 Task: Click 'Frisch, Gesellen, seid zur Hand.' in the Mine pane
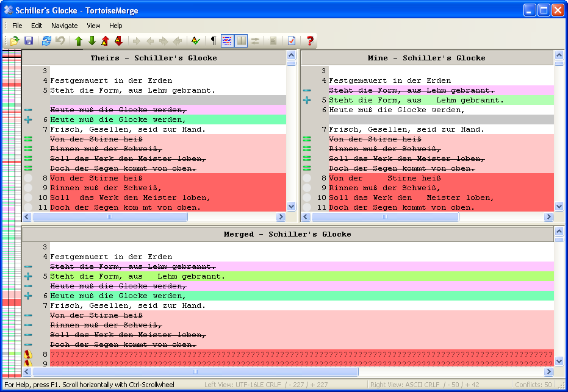(x=406, y=129)
